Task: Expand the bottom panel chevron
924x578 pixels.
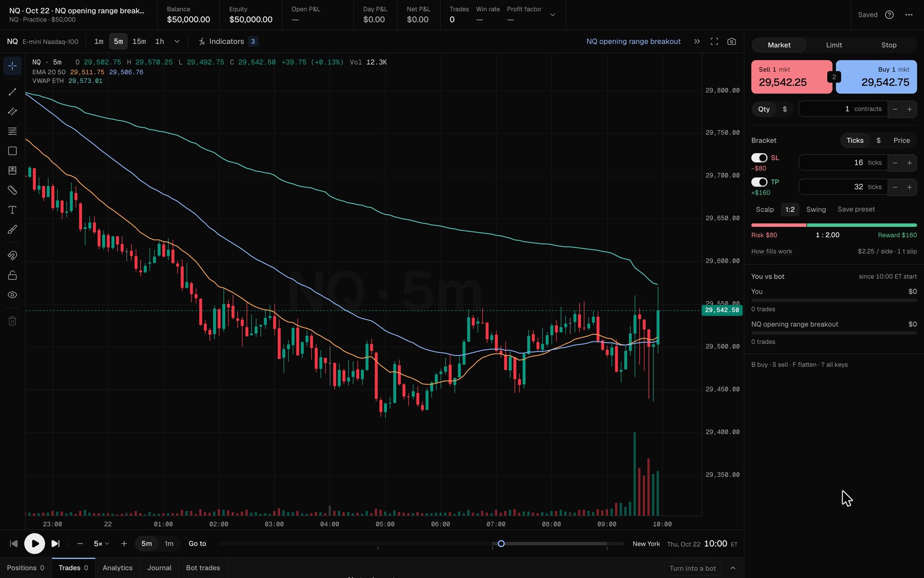Action: (733, 568)
